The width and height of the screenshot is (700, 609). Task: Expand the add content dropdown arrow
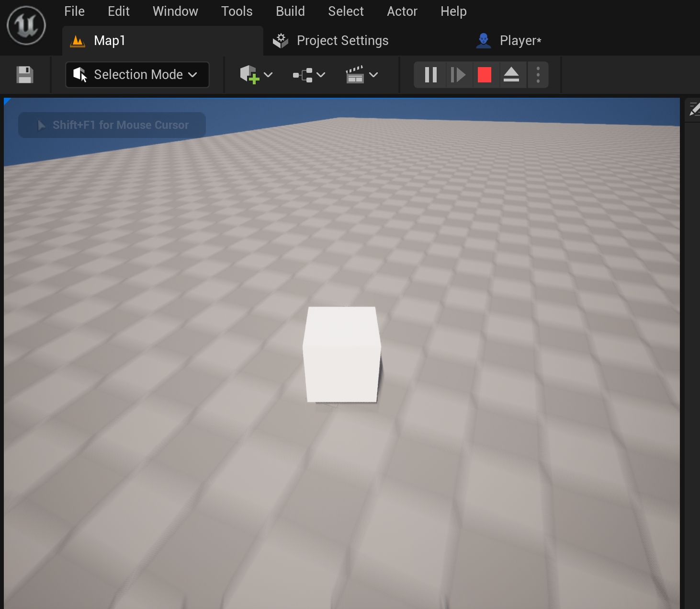point(268,75)
